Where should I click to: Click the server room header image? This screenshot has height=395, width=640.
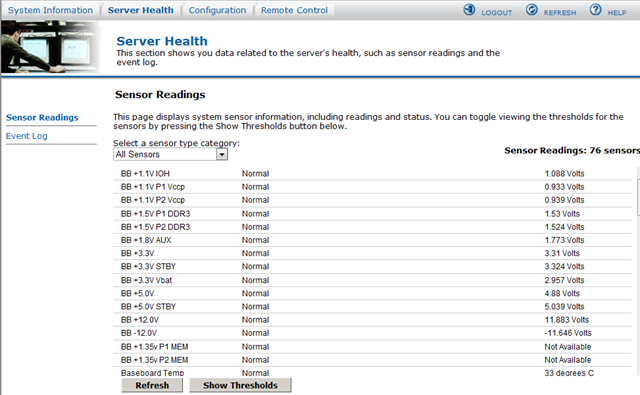pos(51,47)
